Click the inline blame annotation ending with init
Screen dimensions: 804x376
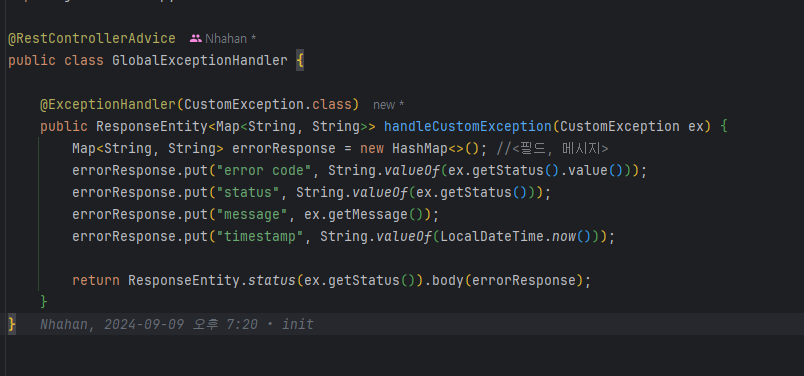click(176, 324)
